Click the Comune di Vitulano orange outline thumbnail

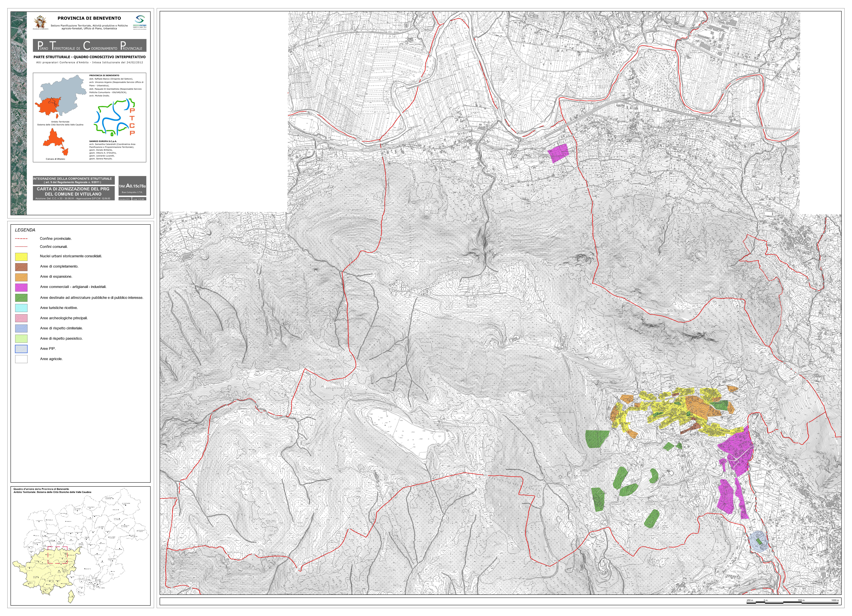(56, 142)
